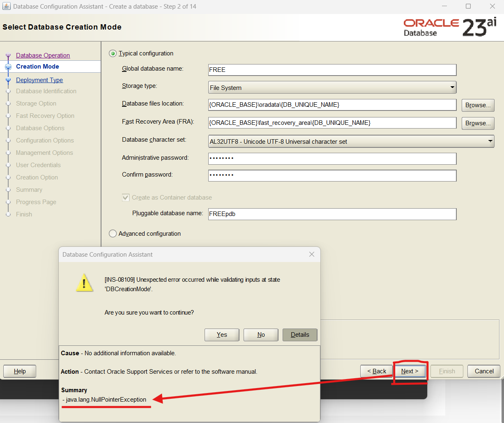The image size is (504, 423).
Task: Click the Storage Option step
Action: coord(36,103)
